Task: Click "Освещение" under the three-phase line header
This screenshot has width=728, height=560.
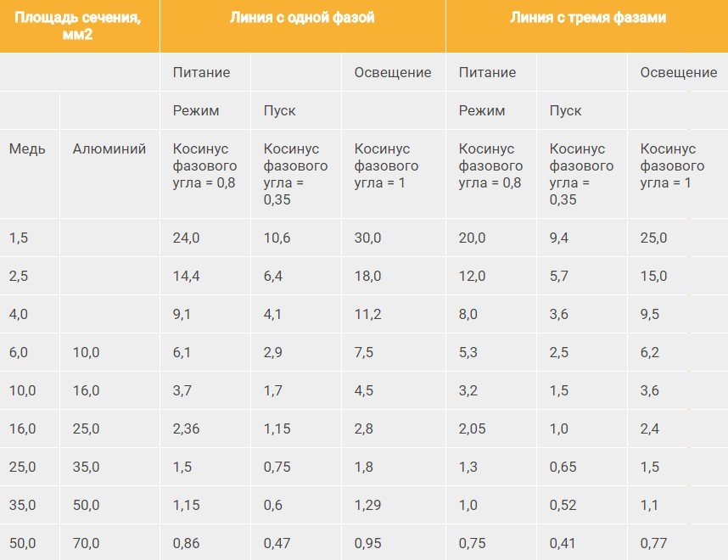Action: [x=678, y=72]
